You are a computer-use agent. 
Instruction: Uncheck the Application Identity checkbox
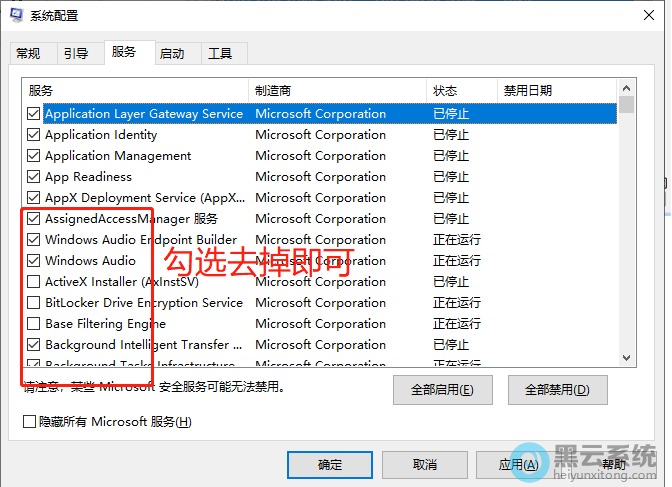coord(34,135)
